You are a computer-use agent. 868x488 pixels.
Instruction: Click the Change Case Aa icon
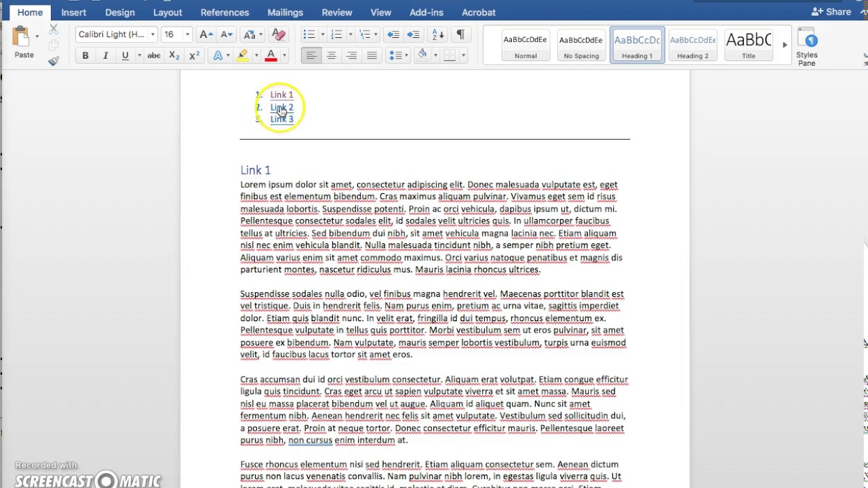249,35
